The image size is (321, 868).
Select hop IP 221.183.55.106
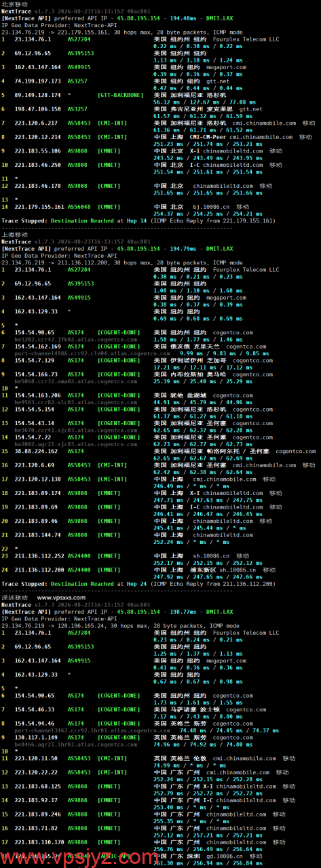pos(37,151)
